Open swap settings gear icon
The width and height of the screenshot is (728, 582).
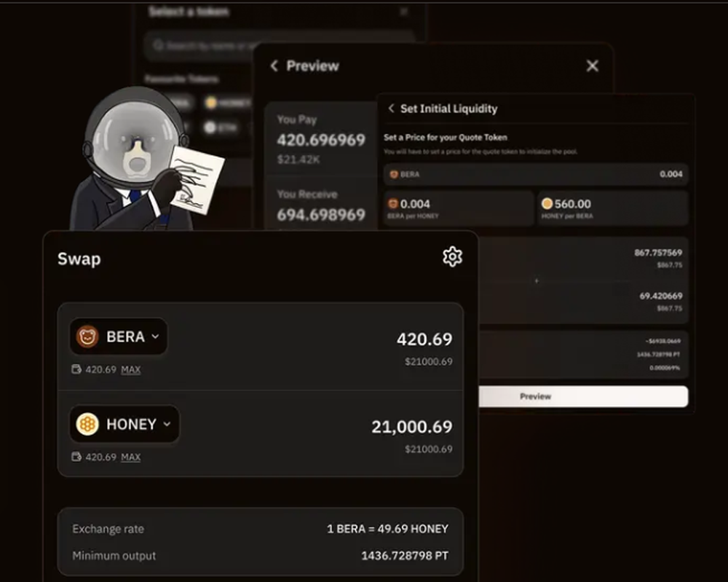point(452,257)
